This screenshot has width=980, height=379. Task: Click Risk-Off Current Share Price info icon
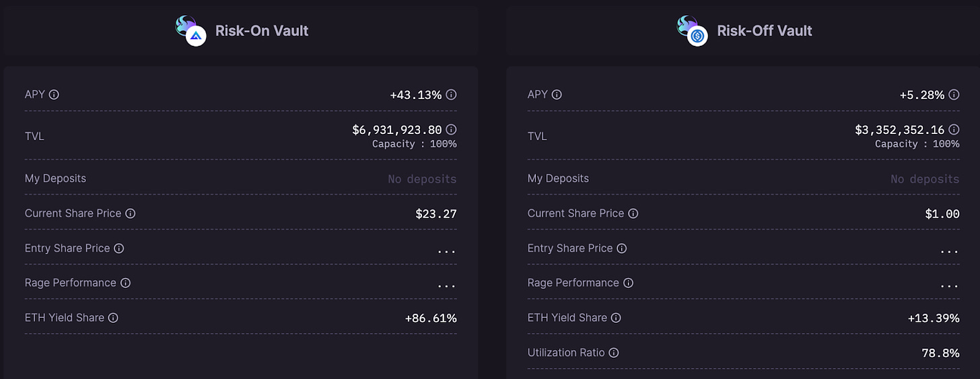click(x=633, y=213)
